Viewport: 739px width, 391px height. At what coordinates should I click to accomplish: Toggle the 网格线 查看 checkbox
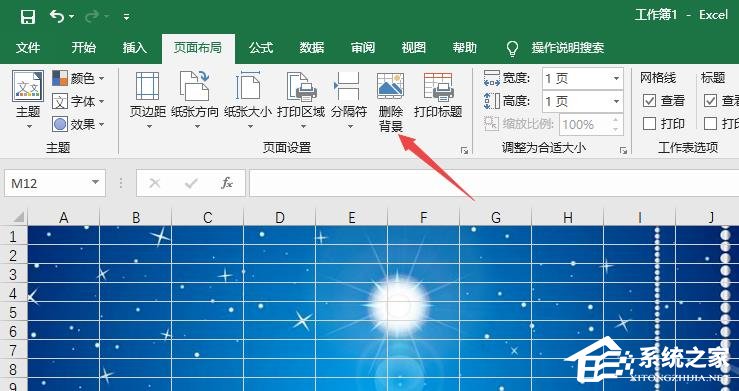tap(649, 100)
